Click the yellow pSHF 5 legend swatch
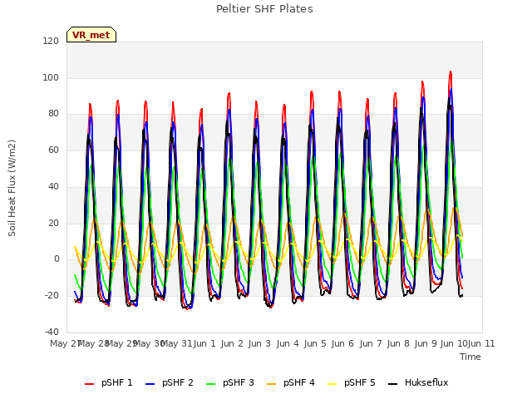Screen dimensions: 532x399 (332, 384)
